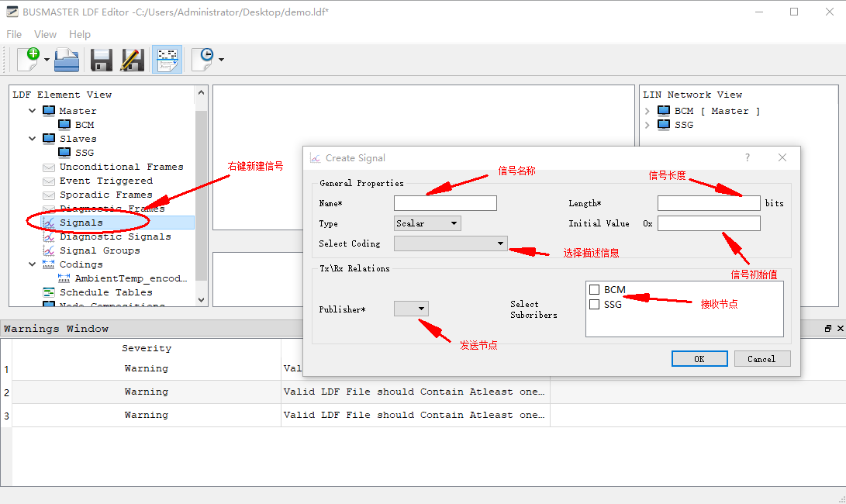The width and height of the screenshot is (846, 504).
Task: Click OK in Create Signal dialog
Action: tap(699, 359)
